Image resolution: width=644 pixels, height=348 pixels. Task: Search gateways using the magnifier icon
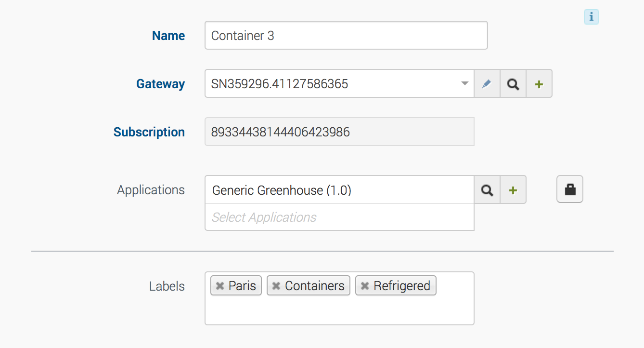pos(513,84)
